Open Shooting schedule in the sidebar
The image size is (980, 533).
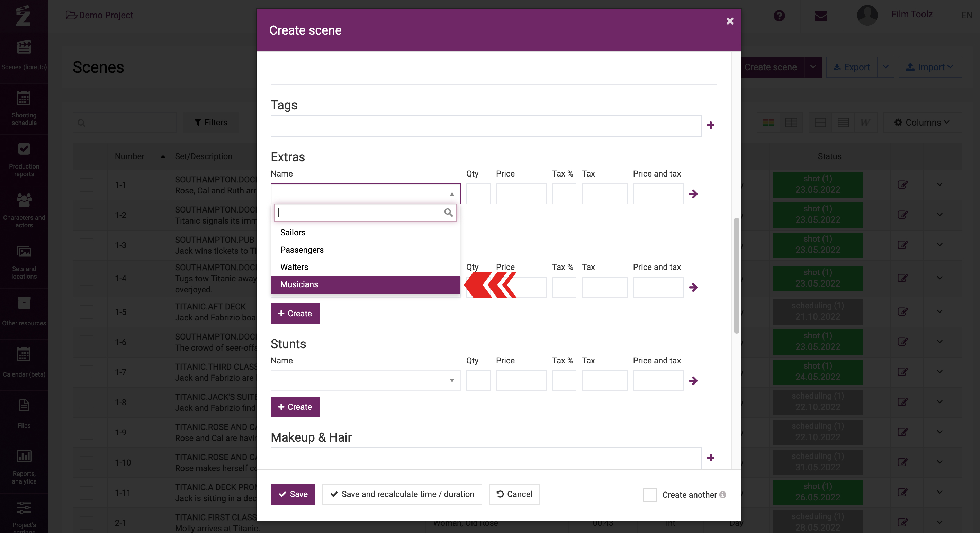24,108
